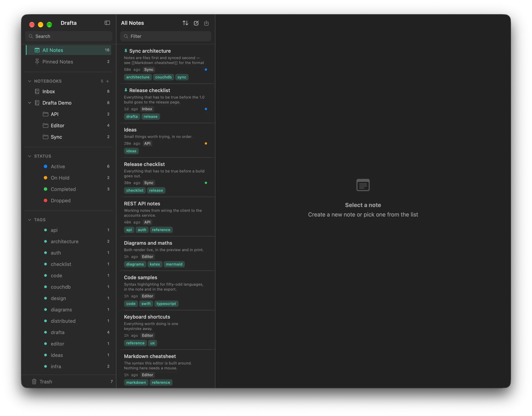The image size is (532, 416).
Task: Click the swift tag chip
Action: [x=146, y=304]
